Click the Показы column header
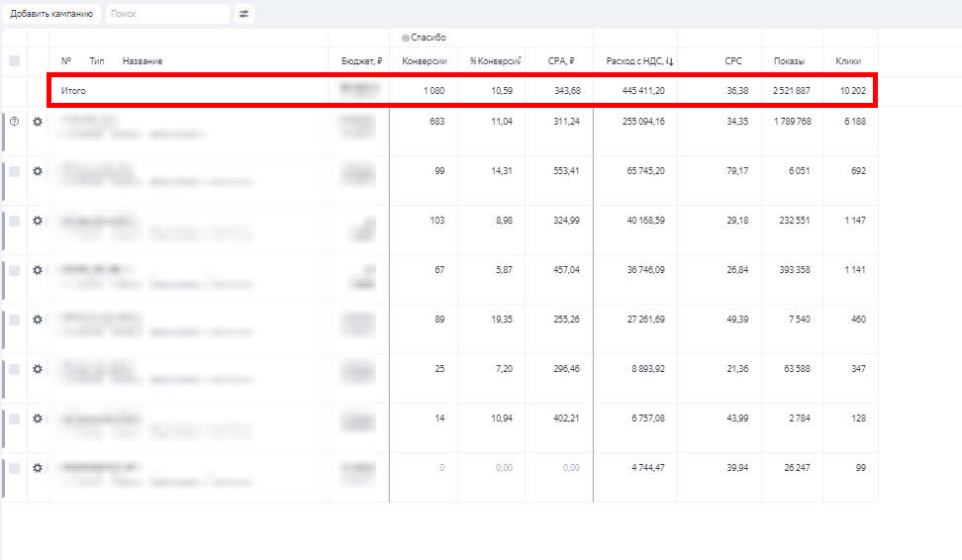Screen dimensions: 962x560 point(789,60)
